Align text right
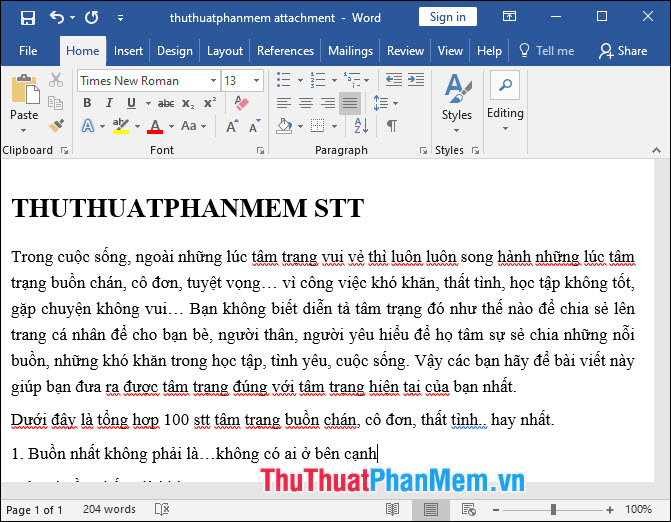 [x=328, y=103]
